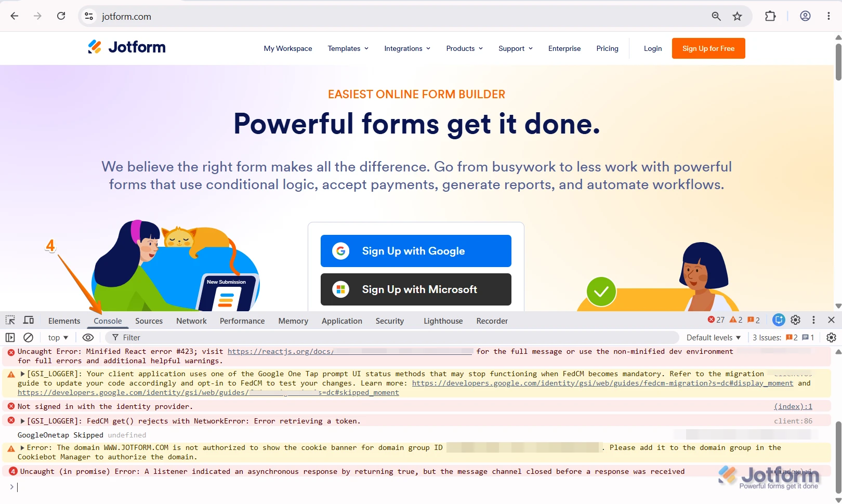Screen dimensions: 842x504
Task: Click the console vertical scrollbar thumb
Action: [838, 457]
